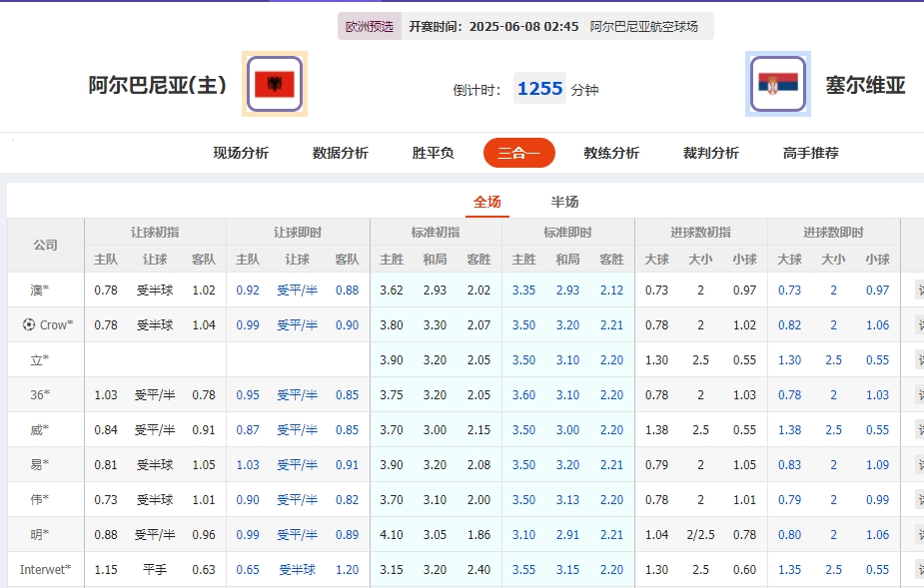Click the 1255 countdown minutes value
This screenshot has width=924, height=588.
[x=539, y=88]
